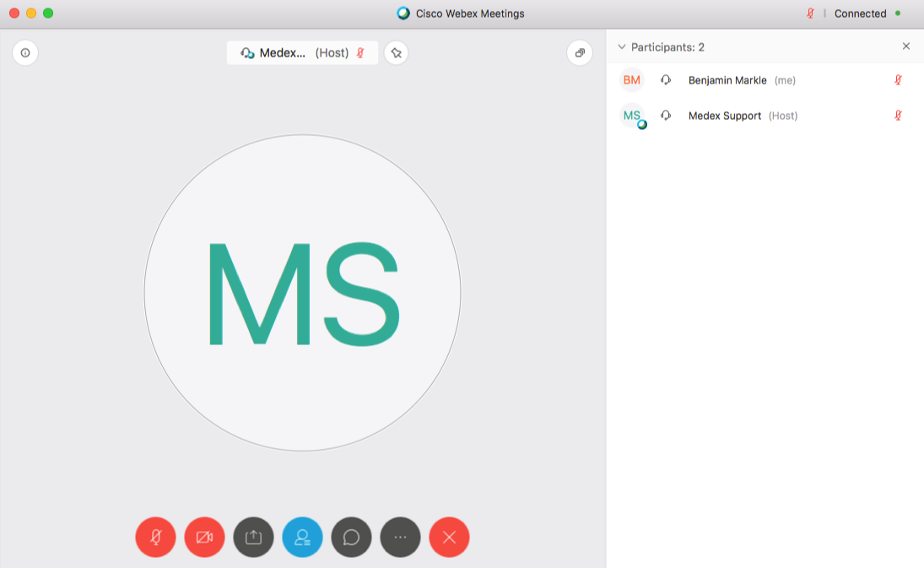Image resolution: width=924 pixels, height=568 pixels.
Task: Click the meeting info icon top-left
Action: coord(25,53)
